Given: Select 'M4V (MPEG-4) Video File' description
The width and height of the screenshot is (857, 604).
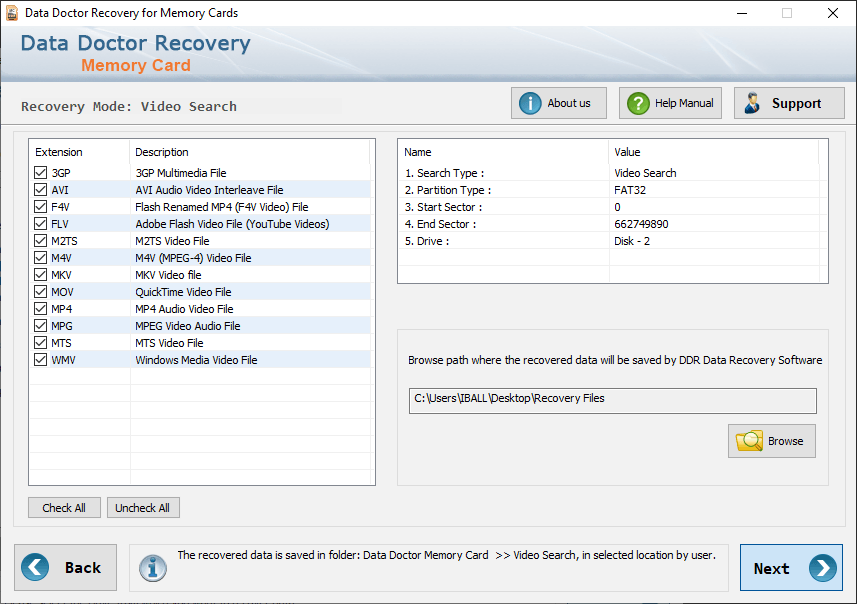Looking at the screenshot, I should point(193,257).
